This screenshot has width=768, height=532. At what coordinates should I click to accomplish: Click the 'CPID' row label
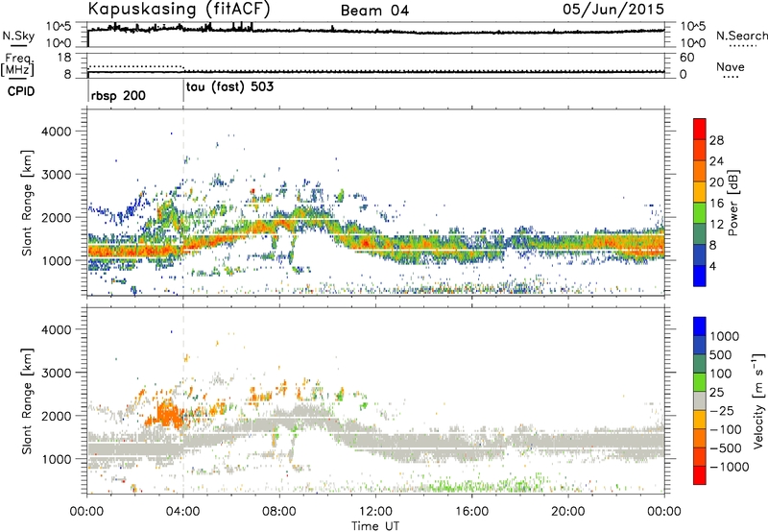[x=21, y=91]
